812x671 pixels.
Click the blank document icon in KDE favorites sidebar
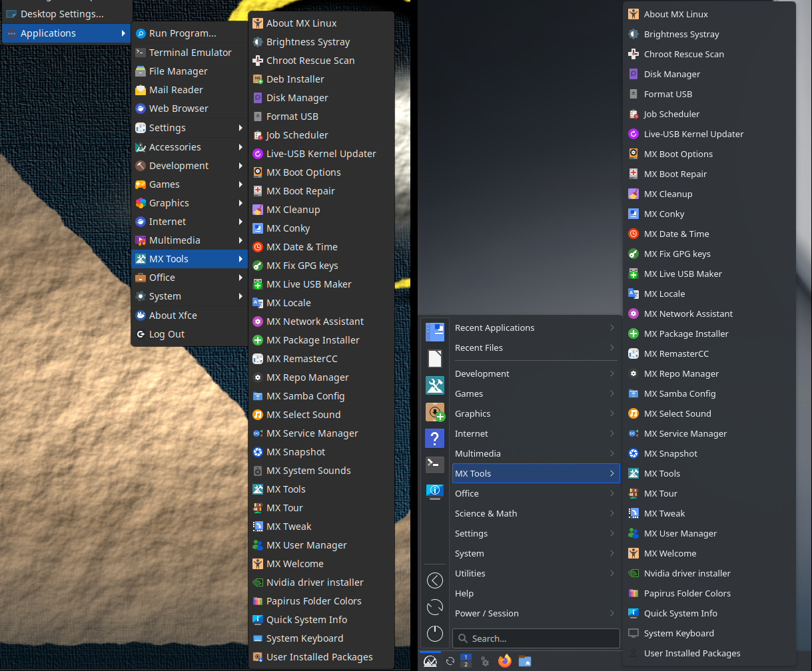click(435, 359)
